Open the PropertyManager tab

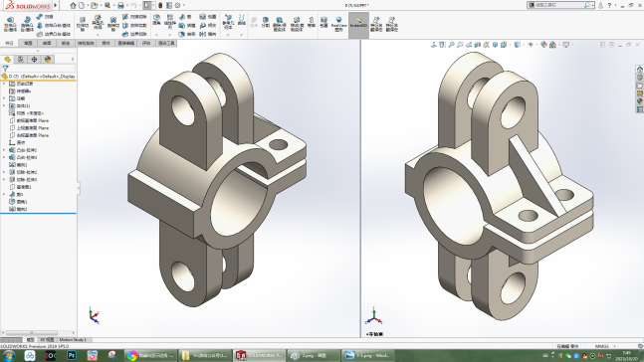(x=21, y=60)
